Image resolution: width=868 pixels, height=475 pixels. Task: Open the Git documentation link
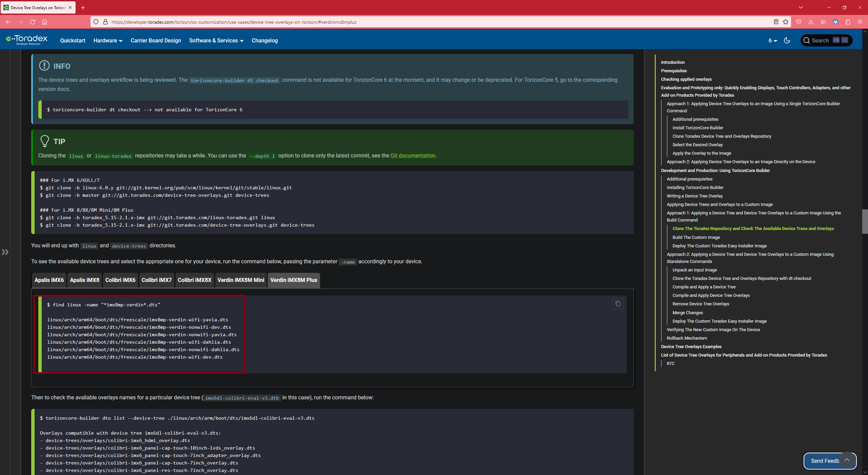click(x=413, y=155)
